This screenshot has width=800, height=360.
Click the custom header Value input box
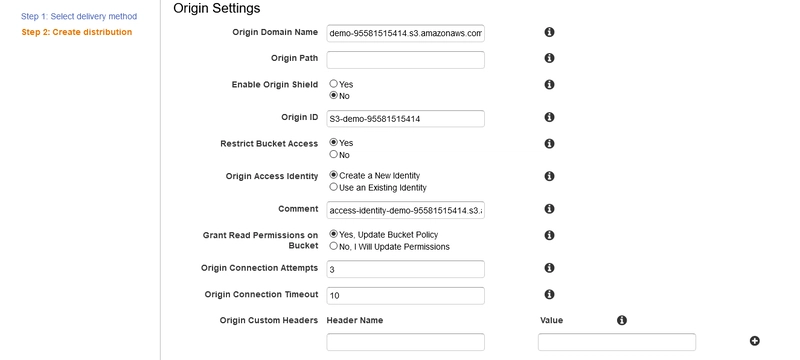point(616,342)
